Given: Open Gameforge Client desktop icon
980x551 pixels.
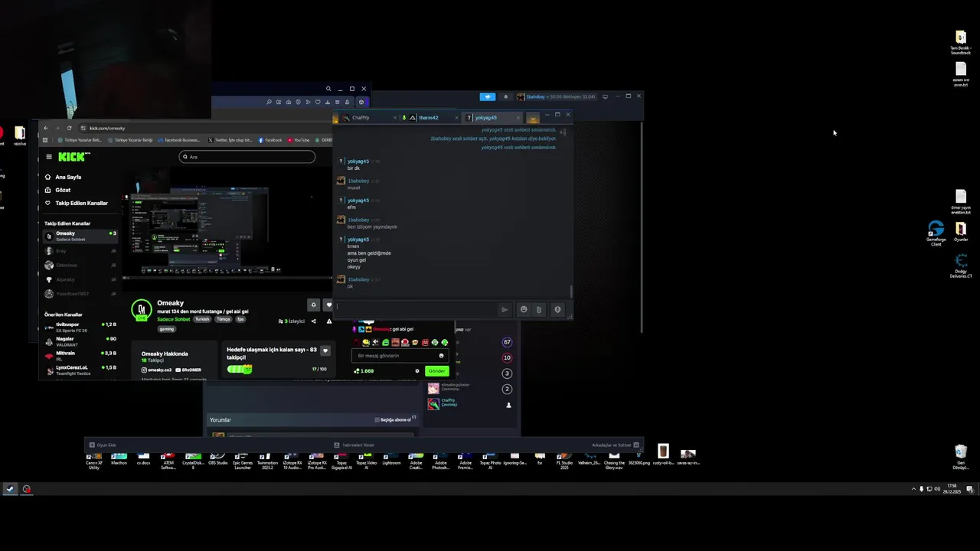Looking at the screenshot, I should tap(936, 233).
